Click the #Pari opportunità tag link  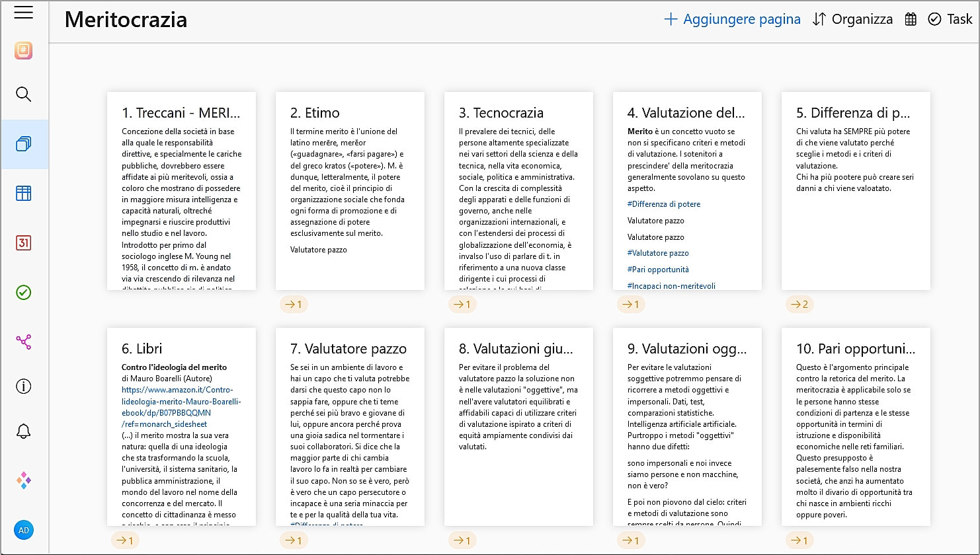pyautogui.click(x=658, y=270)
